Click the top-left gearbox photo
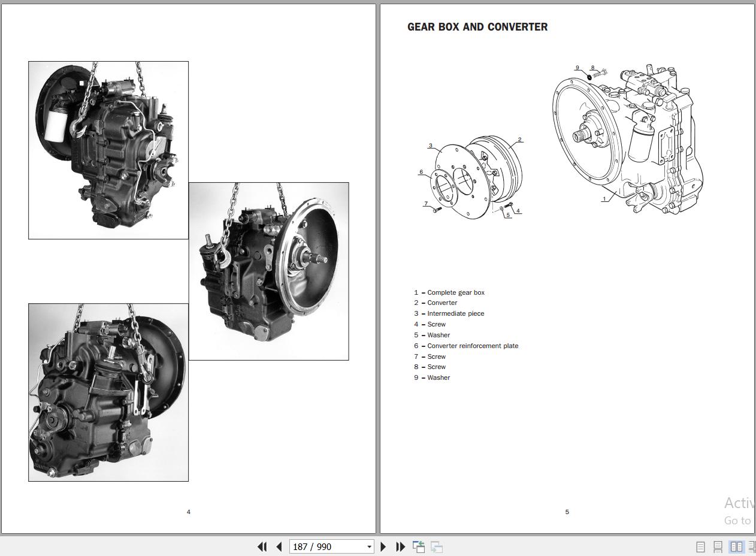Screen dimensions: 756x556 (108, 150)
